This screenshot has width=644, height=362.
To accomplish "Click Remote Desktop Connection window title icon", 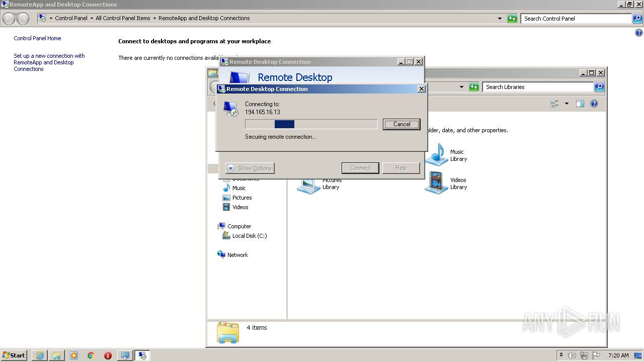I will 224,62.
